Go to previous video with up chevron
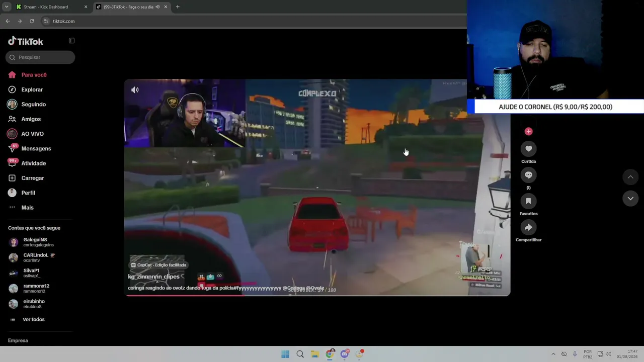 pos(630,177)
